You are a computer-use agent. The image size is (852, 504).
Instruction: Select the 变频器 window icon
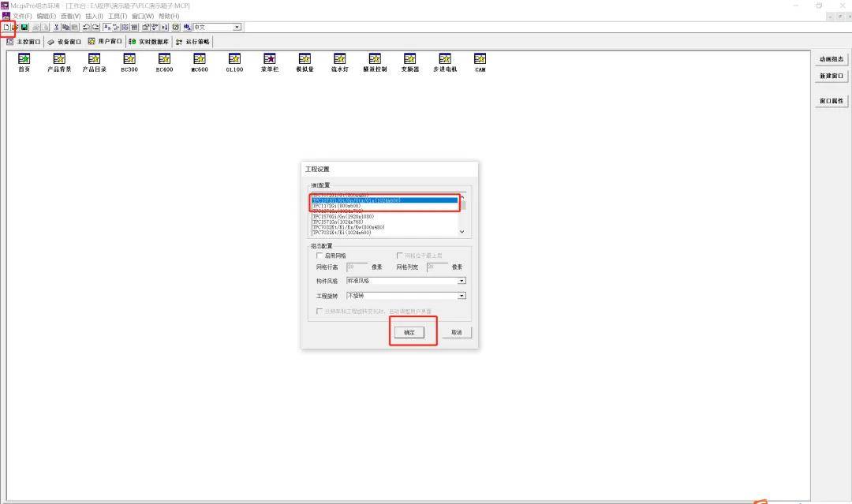click(409, 59)
